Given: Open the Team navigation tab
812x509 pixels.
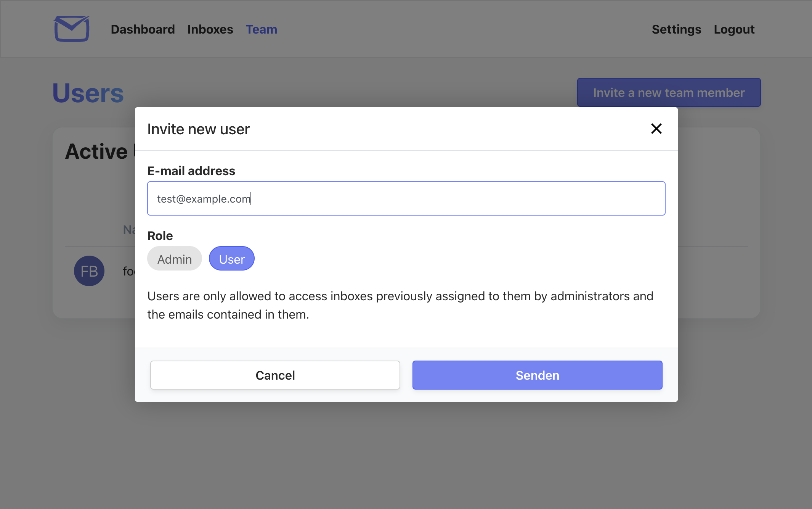Looking at the screenshot, I should point(261,29).
